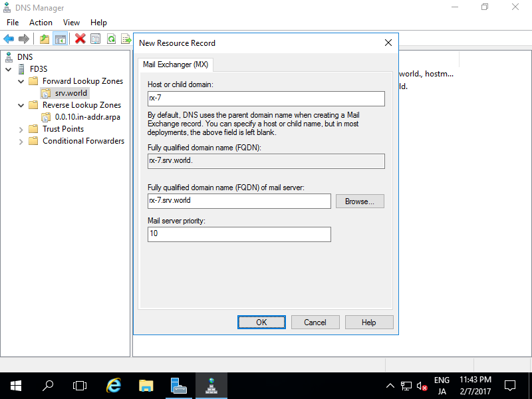Collapse the Forward Lookup Zones node
The height and width of the screenshot is (399, 532).
tap(21, 81)
